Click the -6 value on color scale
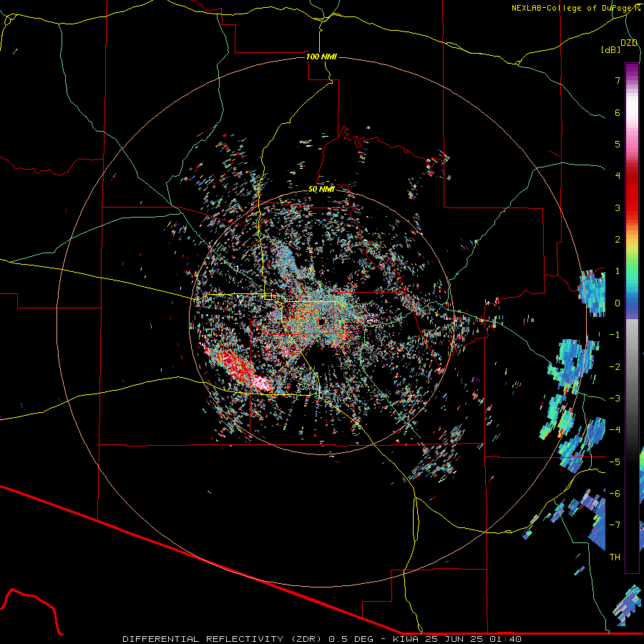 615,494
